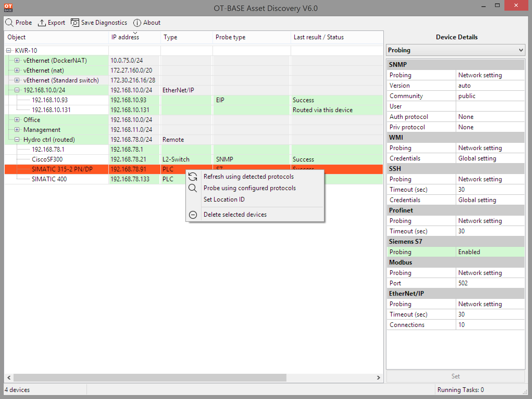Image resolution: width=532 pixels, height=399 pixels.
Task: Sort by the Object column header
Action: click(56, 37)
